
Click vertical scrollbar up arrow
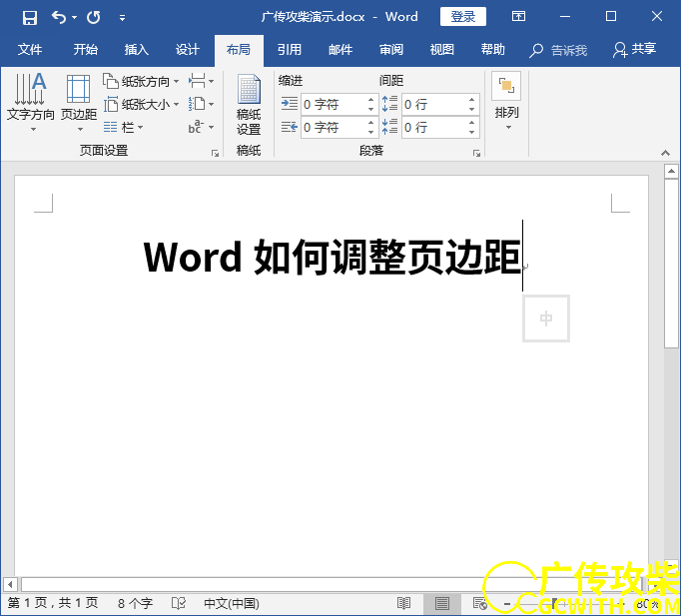coord(671,172)
